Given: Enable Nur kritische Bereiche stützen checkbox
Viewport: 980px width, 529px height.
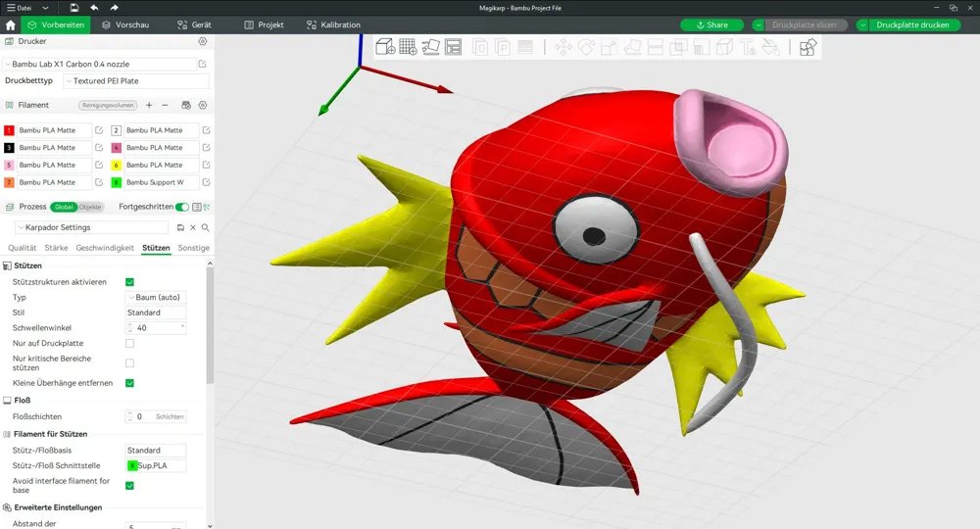Looking at the screenshot, I should [x=129, y=362].
